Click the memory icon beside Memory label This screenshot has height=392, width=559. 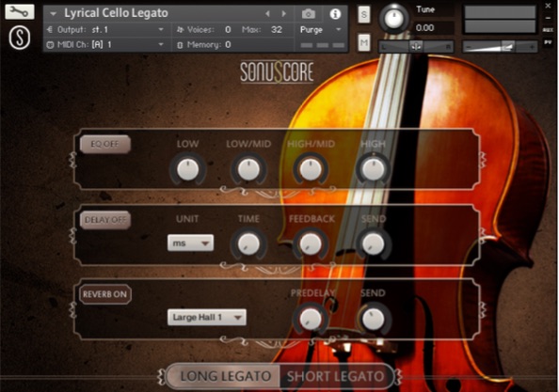tap(180, 45)
